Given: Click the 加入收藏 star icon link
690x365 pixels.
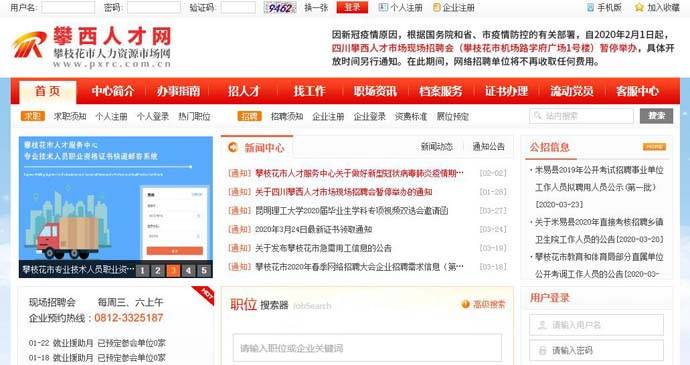Looking at the screenshot, I should pos(657,7).
